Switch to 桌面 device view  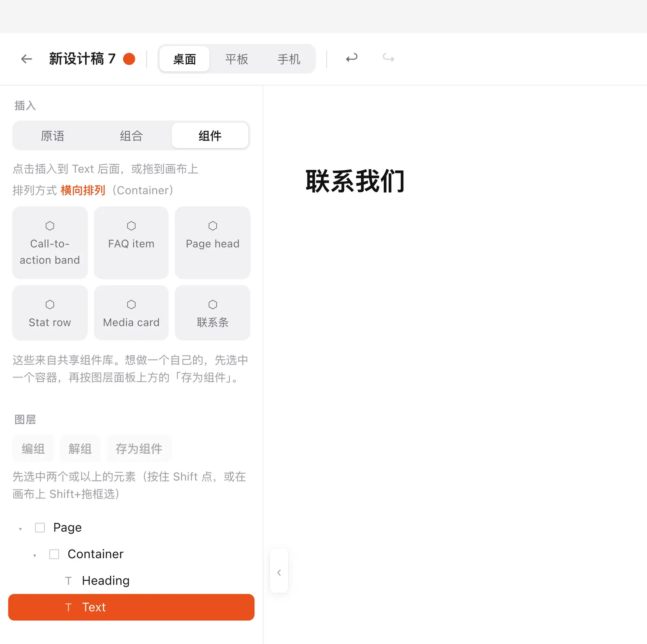184,59
